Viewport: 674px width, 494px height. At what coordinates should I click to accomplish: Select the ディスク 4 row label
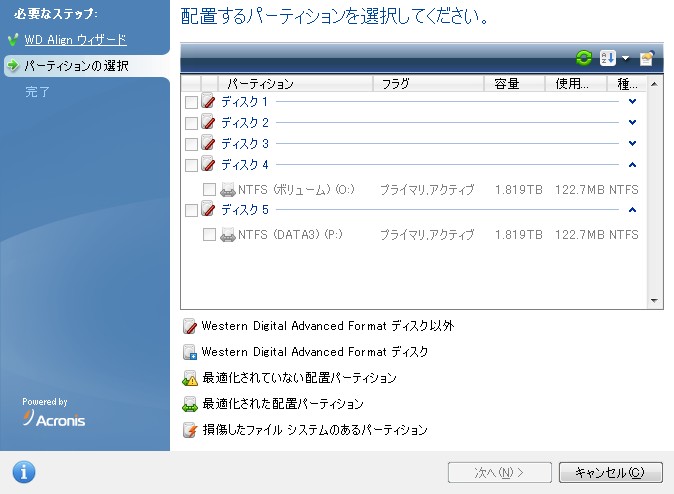pos(245,165)
